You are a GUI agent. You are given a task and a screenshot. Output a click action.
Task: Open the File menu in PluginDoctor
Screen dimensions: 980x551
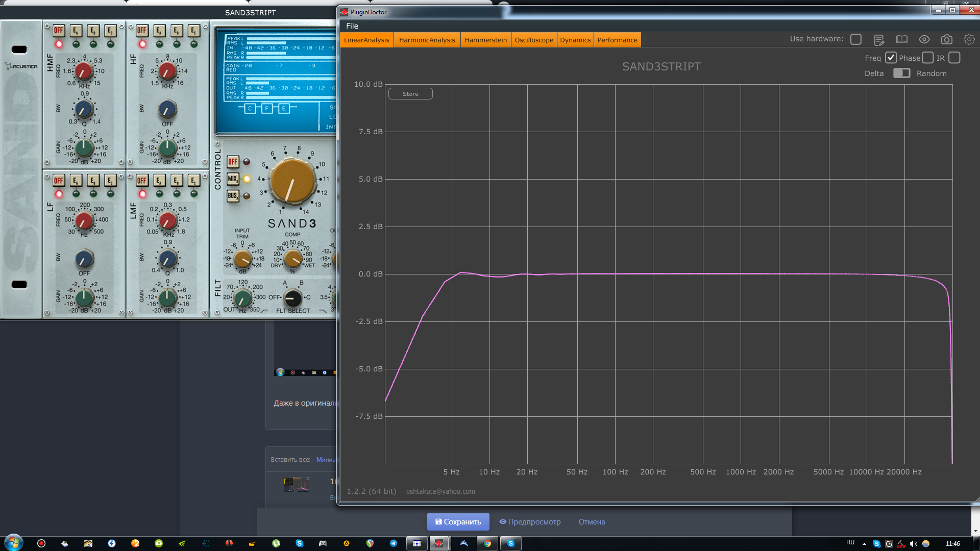point(352,26)
